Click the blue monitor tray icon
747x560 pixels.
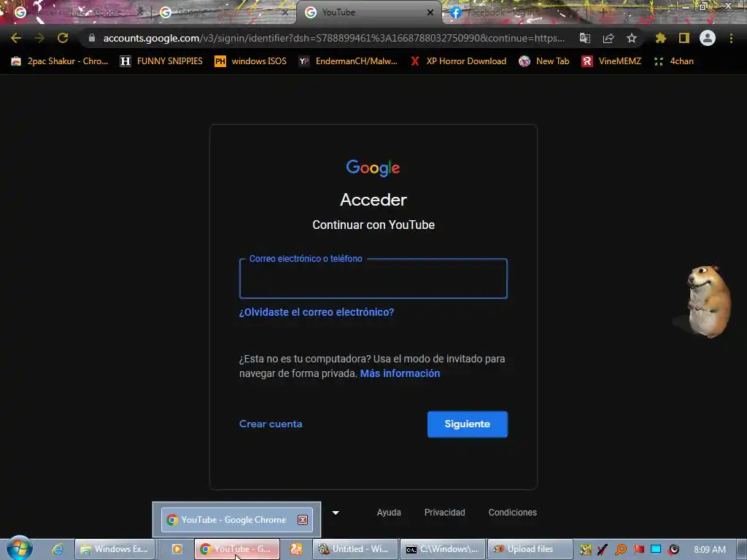pos(656,549)
